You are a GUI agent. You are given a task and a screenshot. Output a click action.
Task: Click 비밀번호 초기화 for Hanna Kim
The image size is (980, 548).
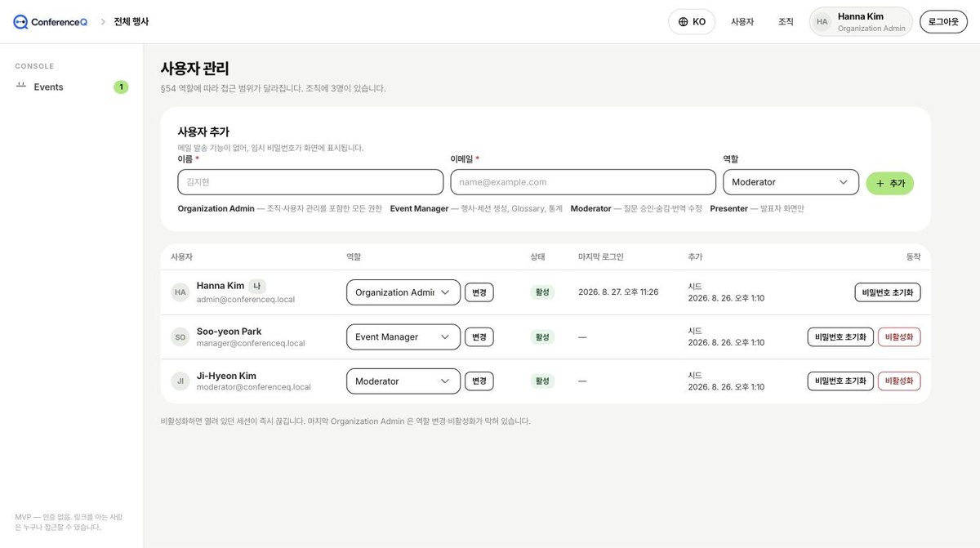pyautogui.click(x=888, y=292)
